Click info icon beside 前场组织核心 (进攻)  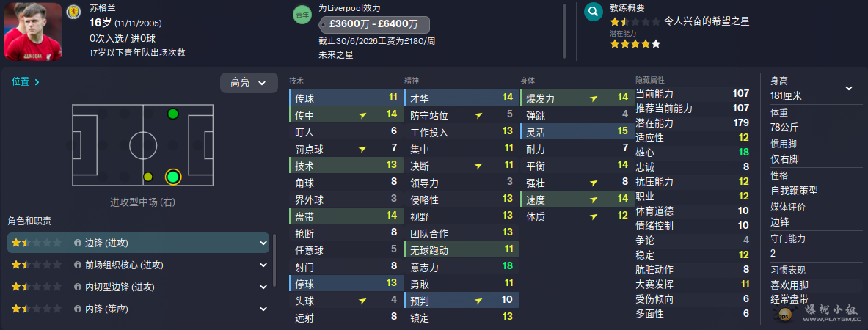(x=78, y=265)
